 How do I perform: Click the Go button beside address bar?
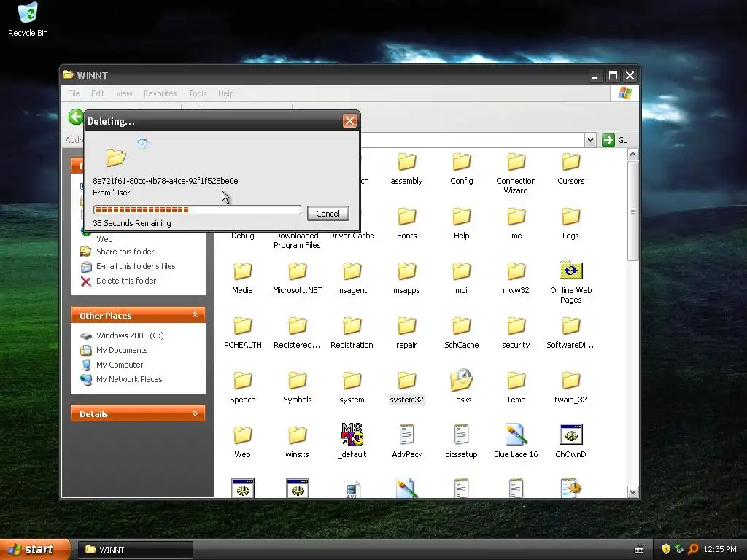[x=615, y=140]
